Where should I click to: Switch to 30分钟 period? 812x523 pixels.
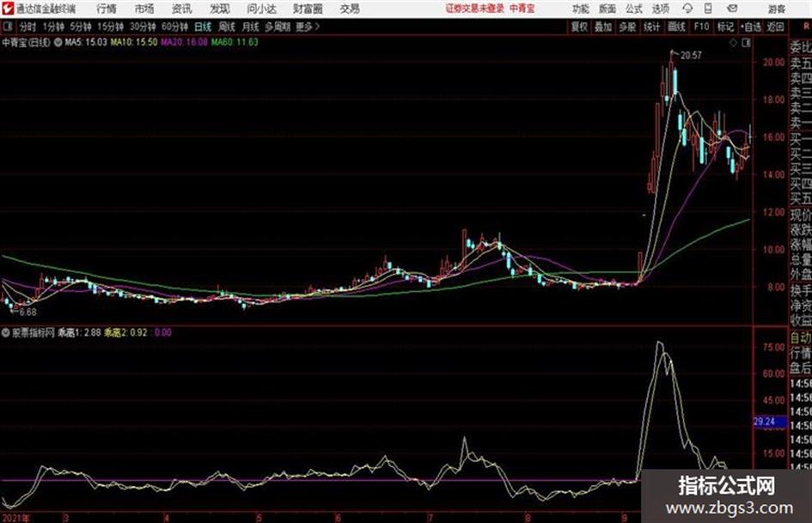coord(143,27)
